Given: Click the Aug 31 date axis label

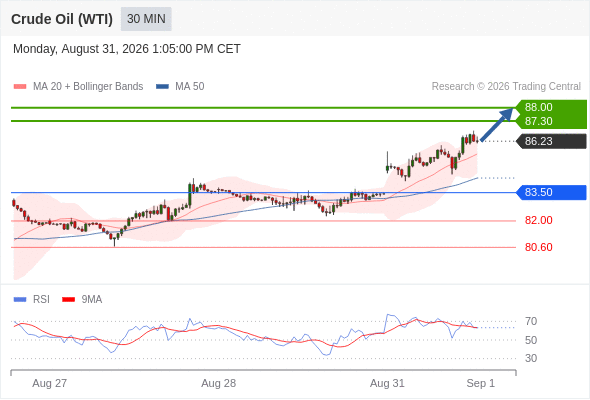Looking at the screenshot, I should point(387,383).
